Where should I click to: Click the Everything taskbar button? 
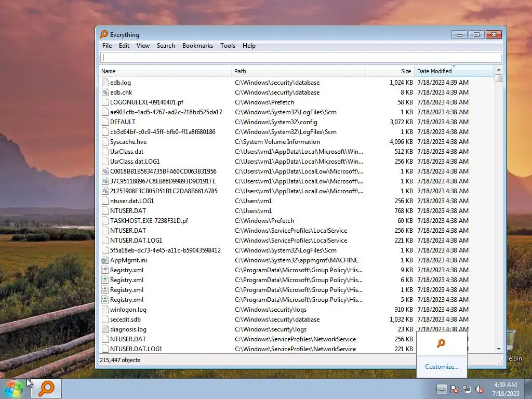coord(46,389)
